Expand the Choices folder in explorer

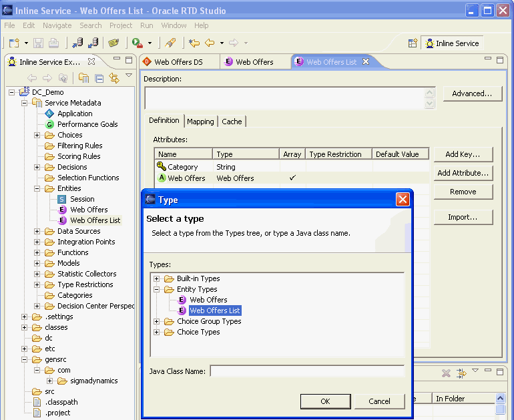(37, 135)
